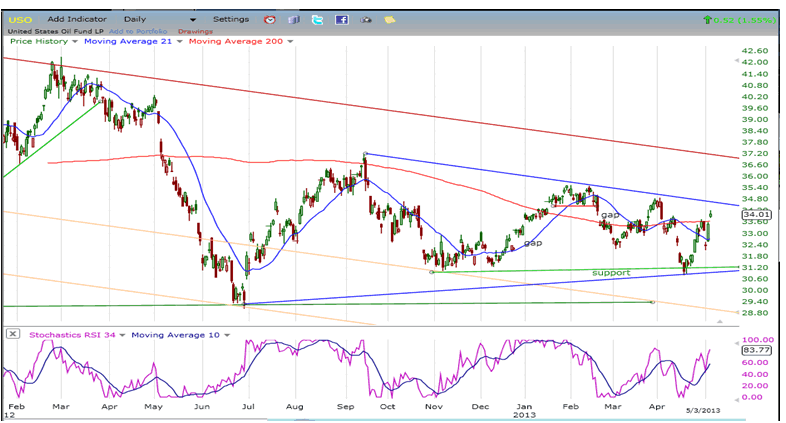Expand the Price History options arrow

click(73, 42)
